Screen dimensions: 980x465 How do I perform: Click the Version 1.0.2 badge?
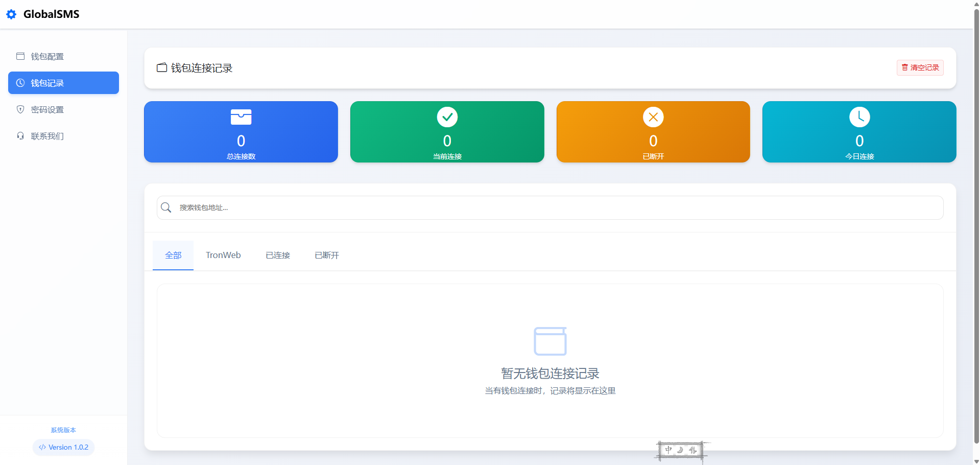(64, 447)
